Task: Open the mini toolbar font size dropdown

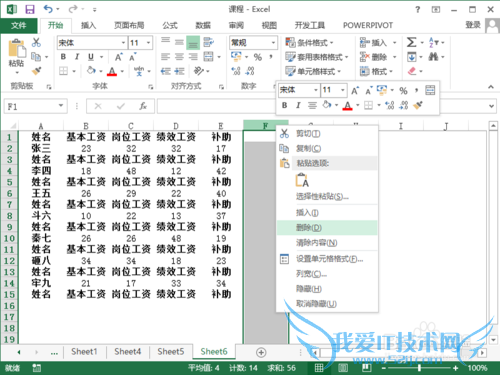Action: [342, 90]
